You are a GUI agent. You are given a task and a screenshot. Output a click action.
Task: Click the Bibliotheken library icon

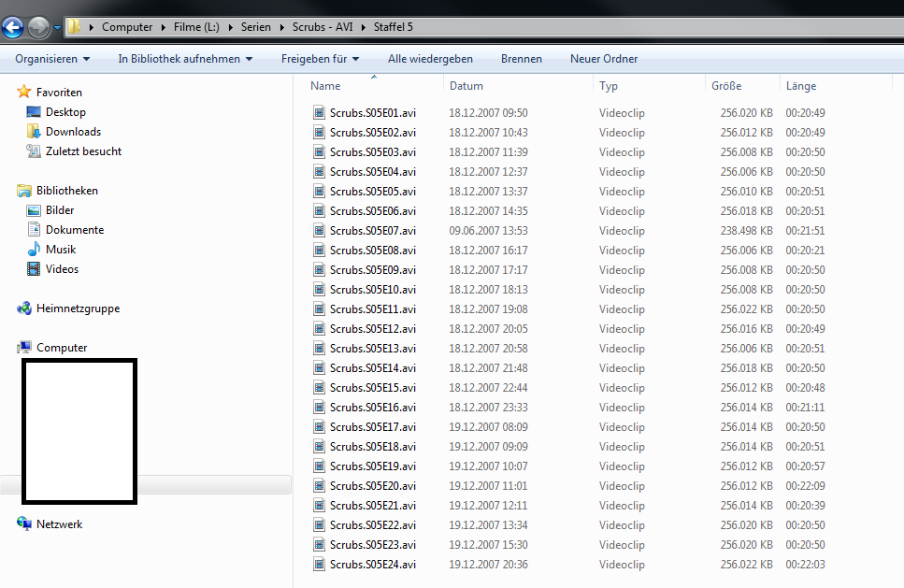click(x=24, y=191)
